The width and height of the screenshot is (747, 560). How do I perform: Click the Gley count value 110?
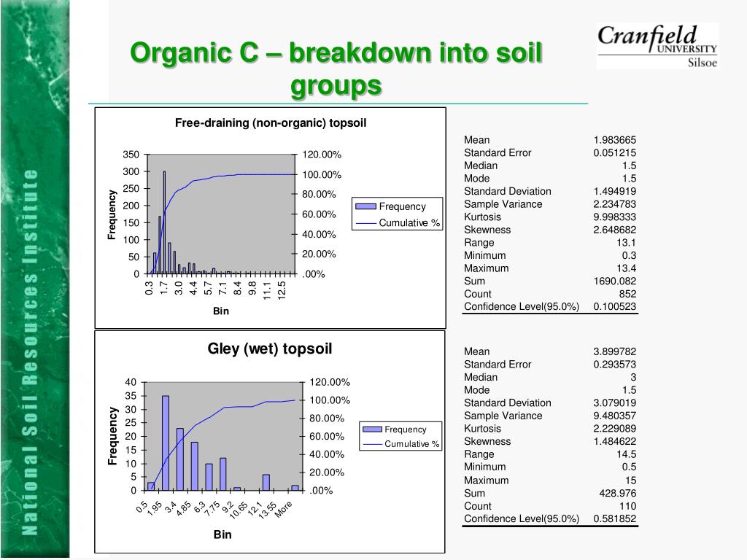[x=627, y=506]
